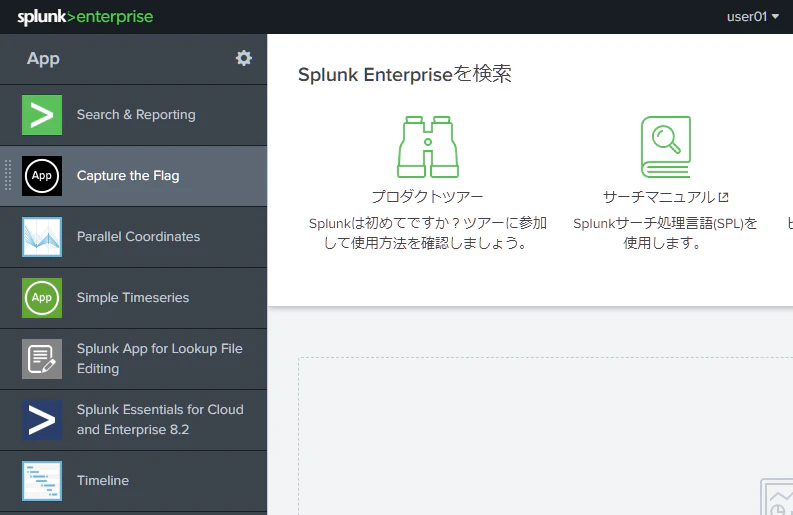Click the Timeline app icon
The width and height of the screenshot is (793, 515).
click(42, 481)
